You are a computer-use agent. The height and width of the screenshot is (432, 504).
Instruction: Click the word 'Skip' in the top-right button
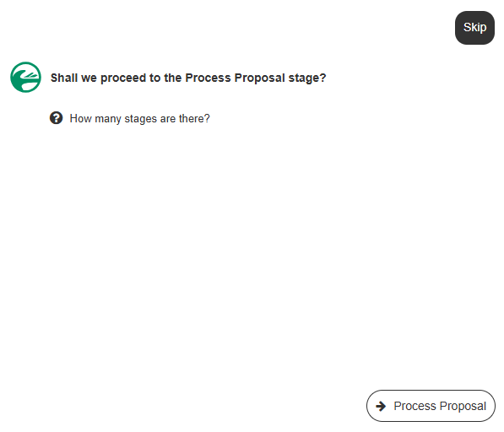click(474, 27)
